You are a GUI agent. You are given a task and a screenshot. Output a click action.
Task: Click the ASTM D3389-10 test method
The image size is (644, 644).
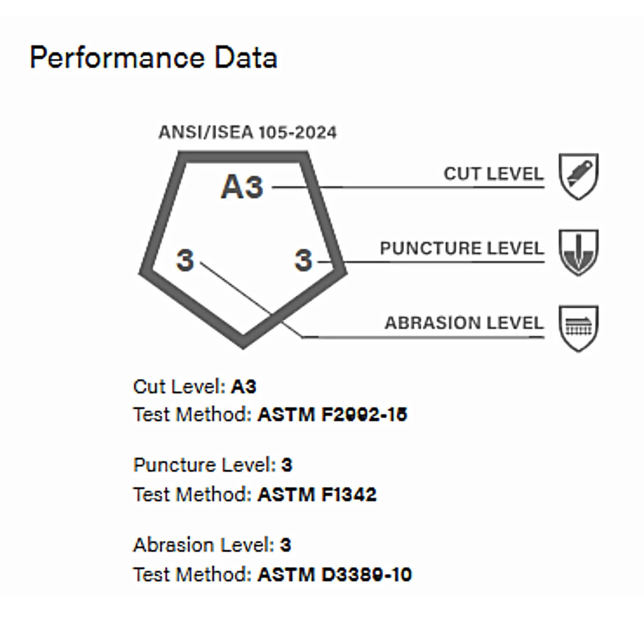[335, 575]
